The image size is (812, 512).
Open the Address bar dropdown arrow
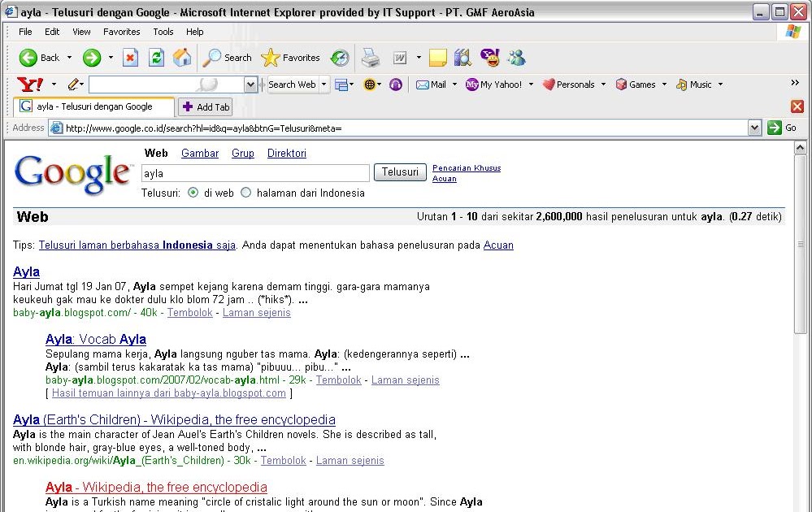[x=754, y=128]
